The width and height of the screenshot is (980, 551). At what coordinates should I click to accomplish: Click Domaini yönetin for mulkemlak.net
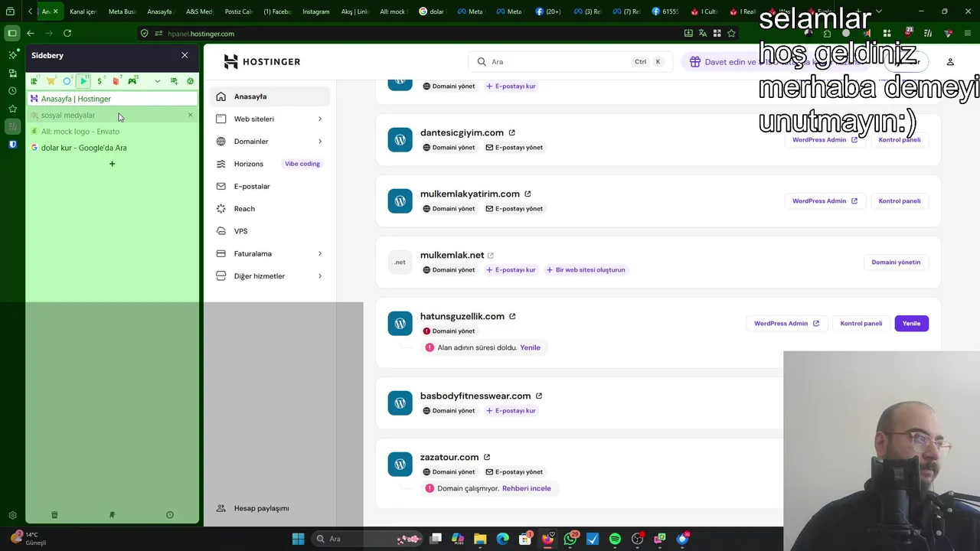point(896,262)
